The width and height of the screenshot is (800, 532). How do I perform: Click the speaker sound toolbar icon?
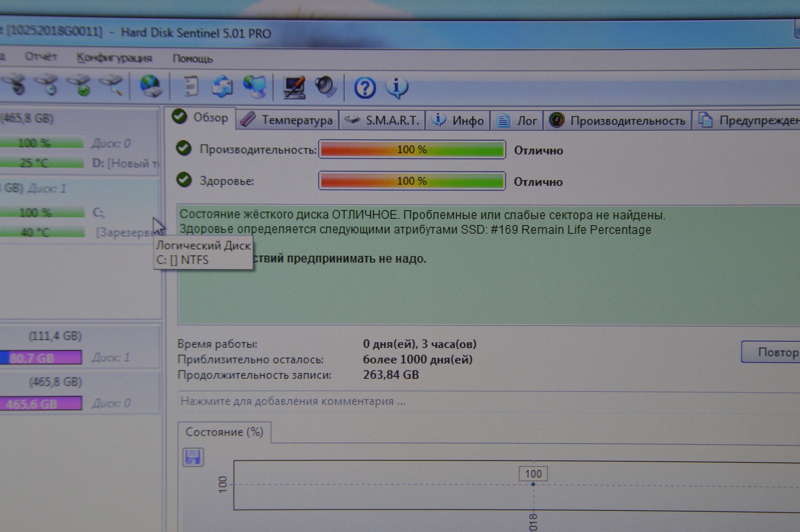click(326, 87)
